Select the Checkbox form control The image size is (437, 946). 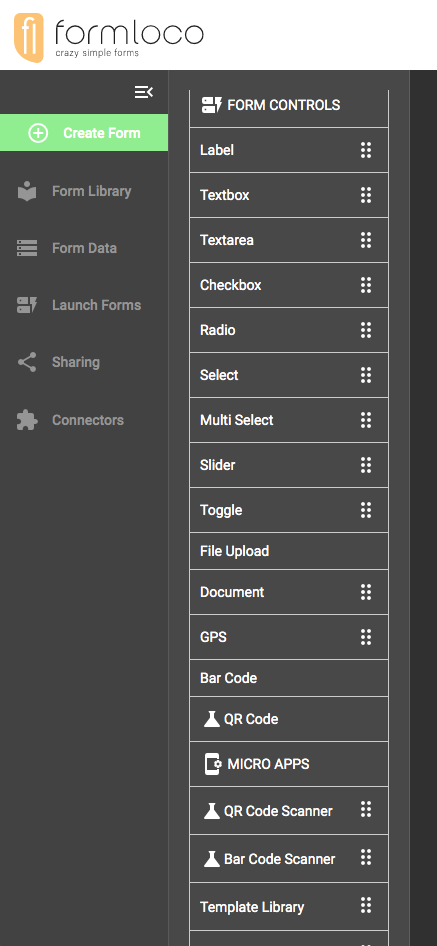click(289, 285)
